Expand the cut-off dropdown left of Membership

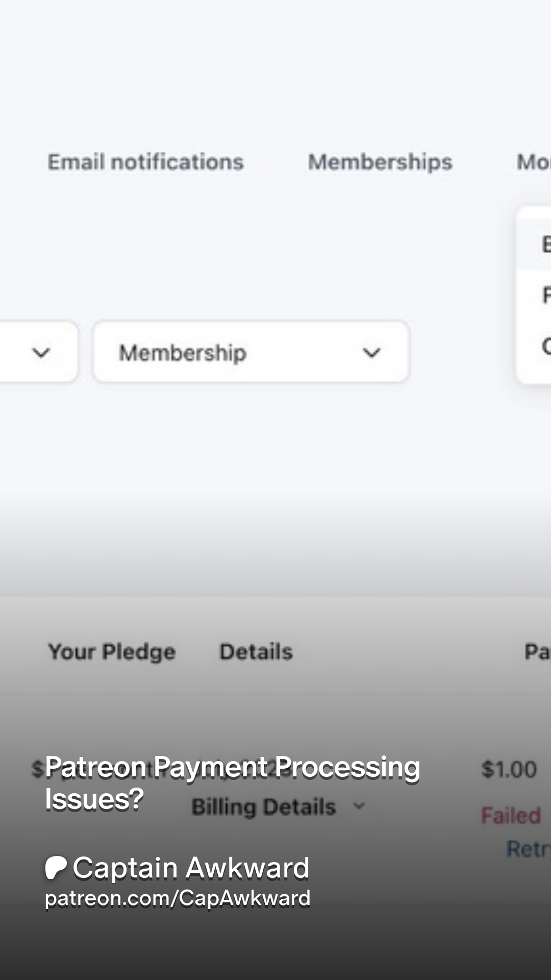click(x=40, y=352)
